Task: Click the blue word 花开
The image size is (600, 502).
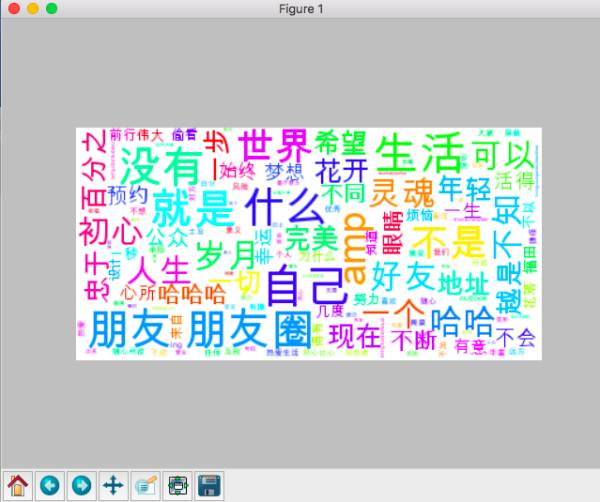Action: click(x=341, y=171)
